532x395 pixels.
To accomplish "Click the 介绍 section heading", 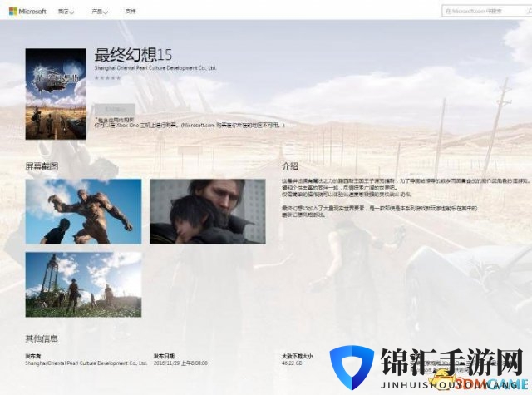I will pyautogui.click(x=290, y=166).
